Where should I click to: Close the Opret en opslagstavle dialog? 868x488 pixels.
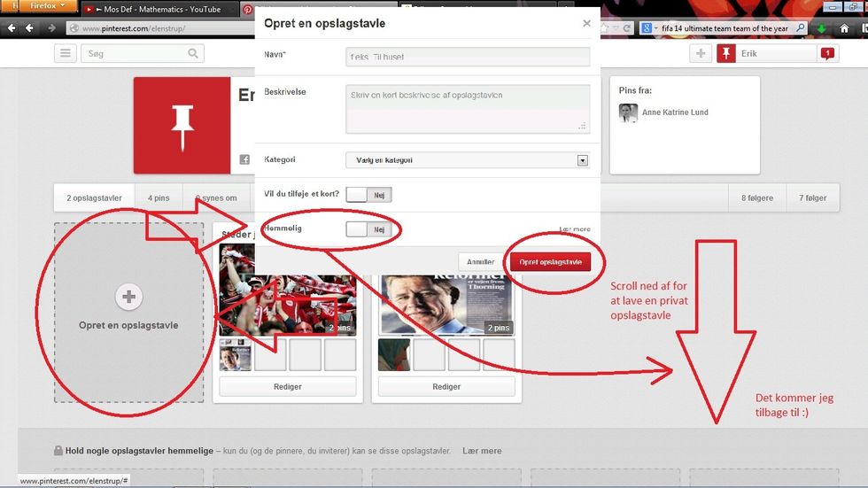pyautogui.click(x=586, y=23)
